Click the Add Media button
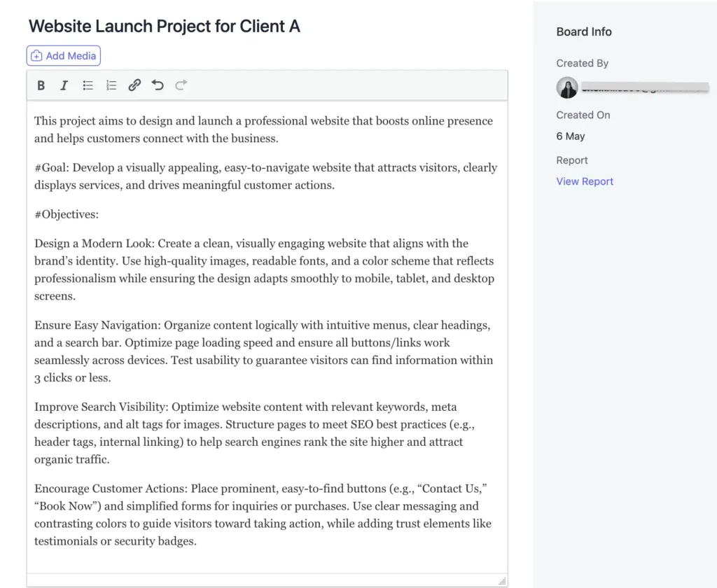Image resolution: width=717 pixels, height=588 pixels. pos(64,56)
